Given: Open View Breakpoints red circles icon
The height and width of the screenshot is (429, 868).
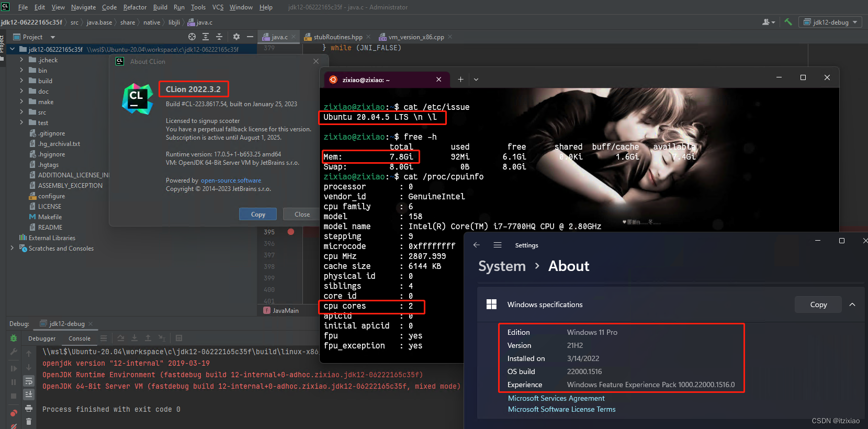Looking at the screenshot, I should point(14,413).
